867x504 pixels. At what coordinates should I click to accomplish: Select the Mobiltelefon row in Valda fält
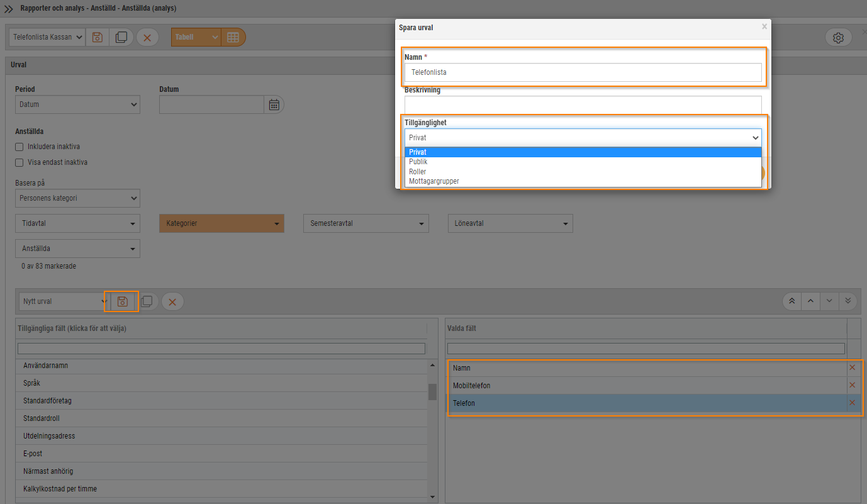click(647, 386)
